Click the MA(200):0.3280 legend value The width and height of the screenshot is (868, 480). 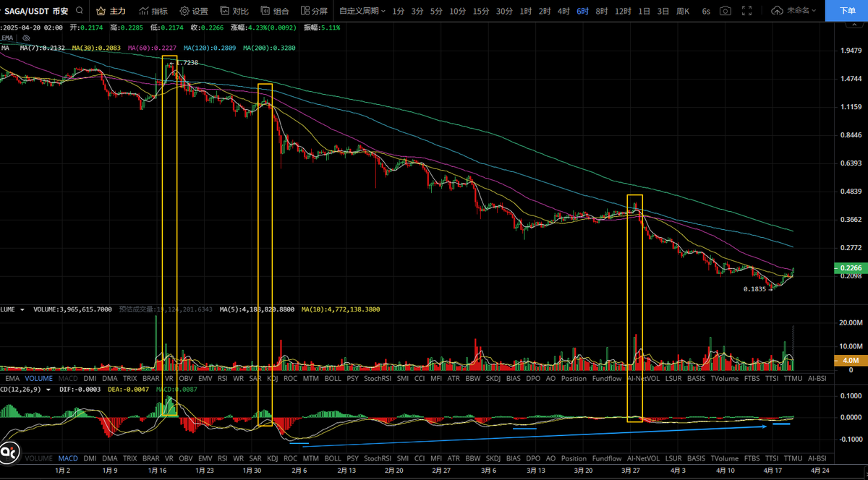click(269, 48)
